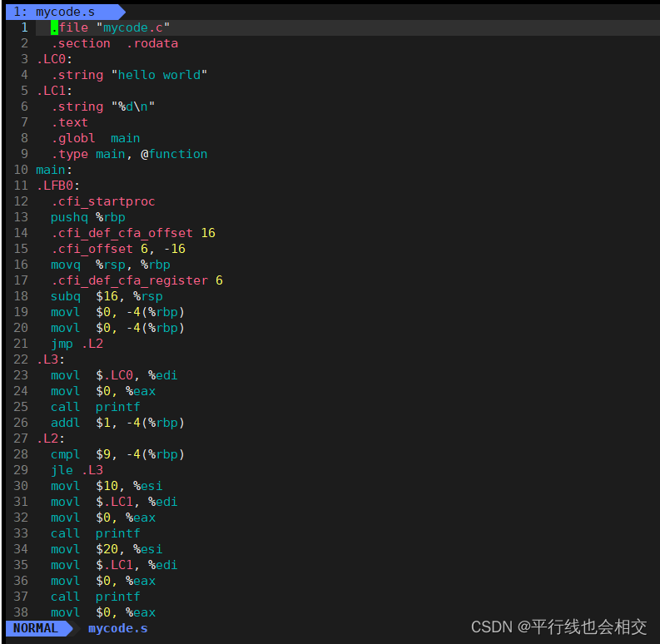This screenshot has width=660, height=644.
Task: Click the 'addl $1, -4(%rbp)' instruction
Action: click(x=118, y=423)
